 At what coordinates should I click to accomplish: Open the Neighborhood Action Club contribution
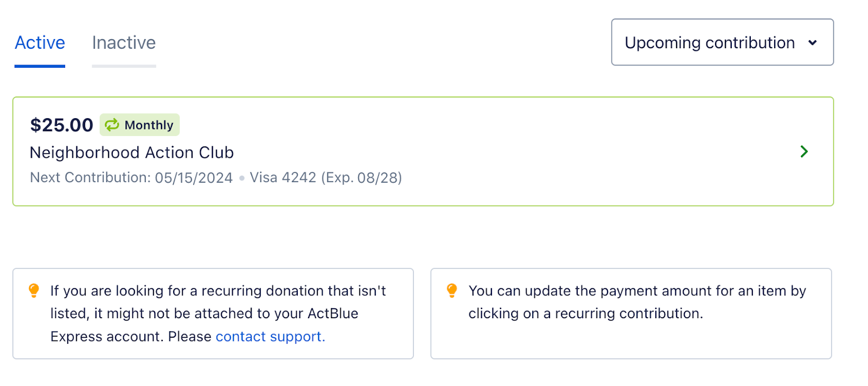(132, 153)
